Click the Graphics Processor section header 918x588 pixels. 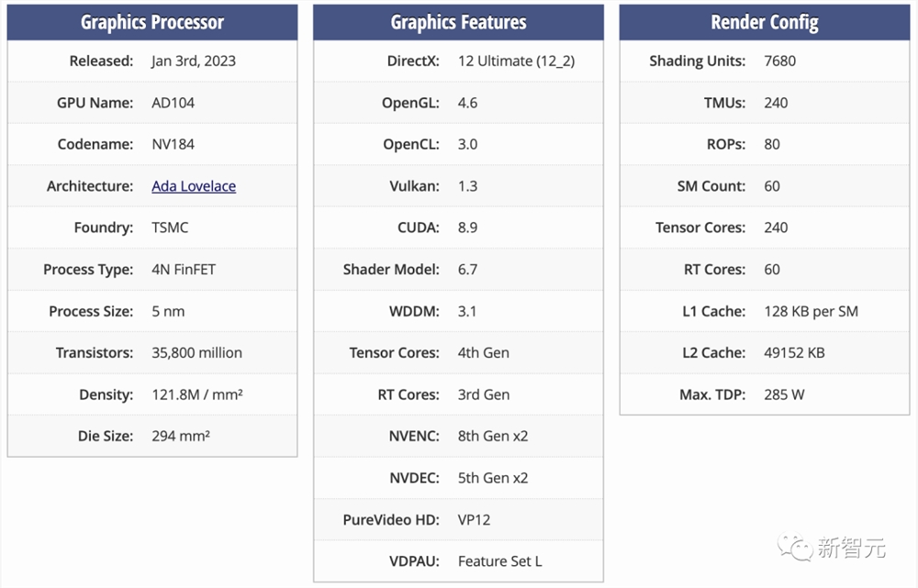pos(152,22)
